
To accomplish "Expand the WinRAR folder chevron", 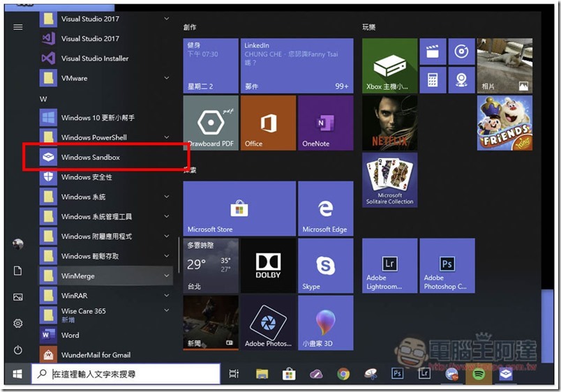I will pos(166,296).
